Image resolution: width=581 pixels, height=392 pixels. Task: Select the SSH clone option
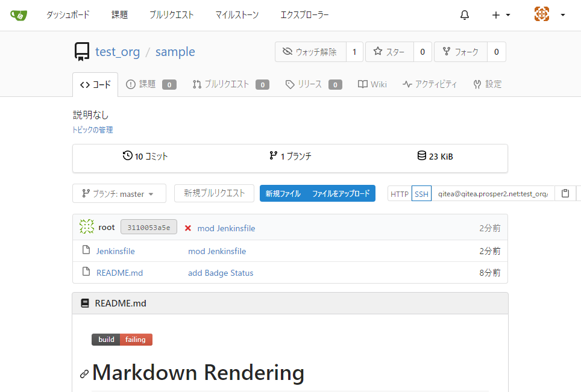[x=421, y=194]
